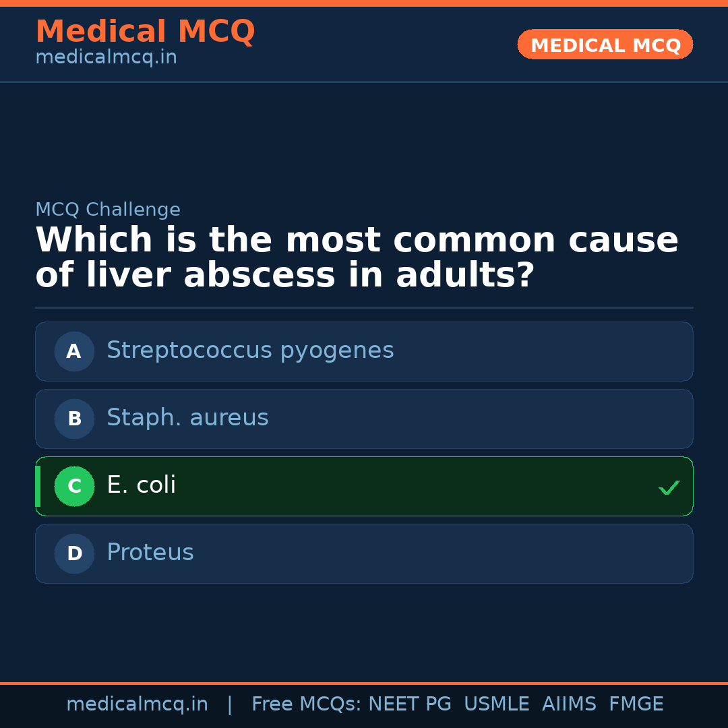Click the C option letter badge
Image resolution: width=728 pixels, height=728 pixels.
coord(74,486)
